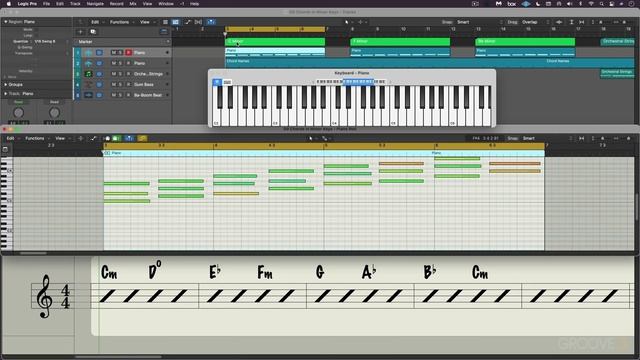Toggle the yellow link icon in piano roll toolbar
This screenshot has height=360, width=640.
(x=142, y=138)
